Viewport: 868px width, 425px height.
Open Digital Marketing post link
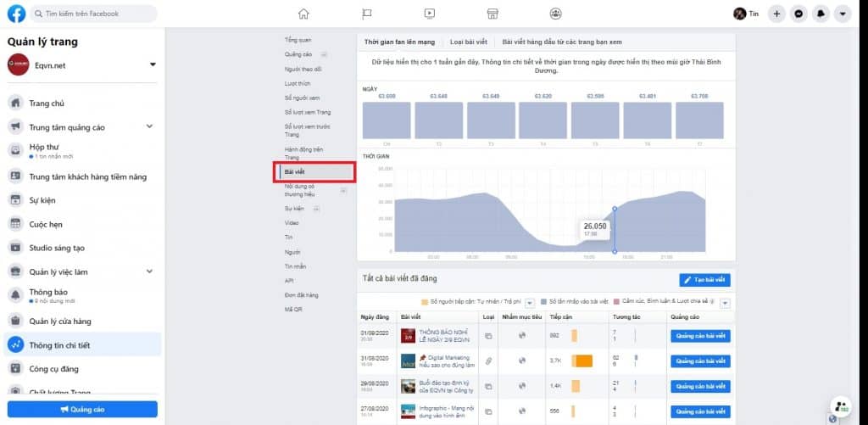click(x=447, y=361)
